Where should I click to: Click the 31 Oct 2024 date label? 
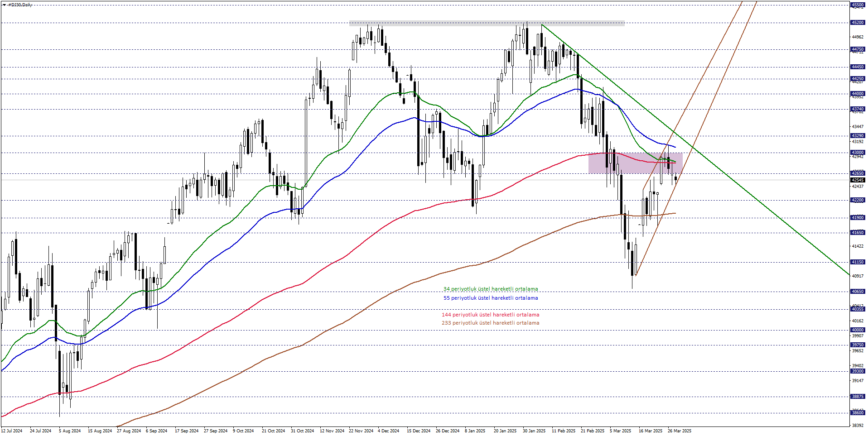[x=302, y=431]
